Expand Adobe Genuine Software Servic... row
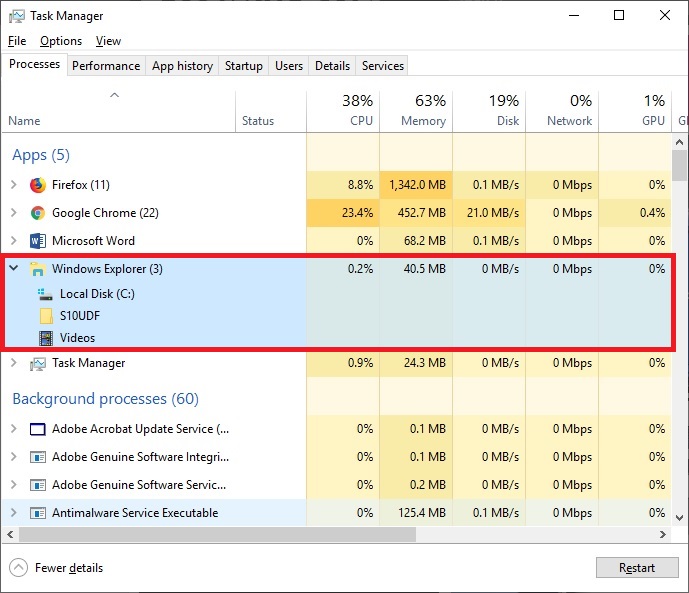The height and width of the screenshot is (593, 689). point(14,485)
